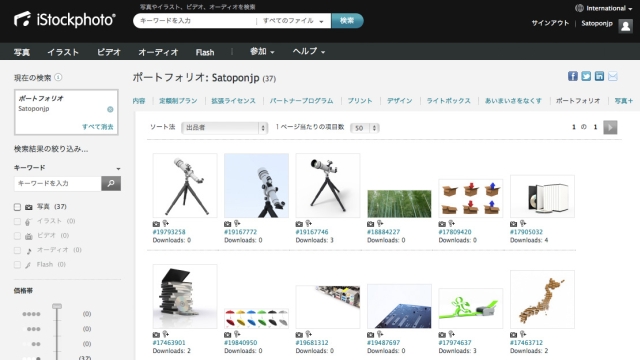Screen dimensions: 640x360
Task: Click lightbox add icon under #19840950
Action: (237, 334)
